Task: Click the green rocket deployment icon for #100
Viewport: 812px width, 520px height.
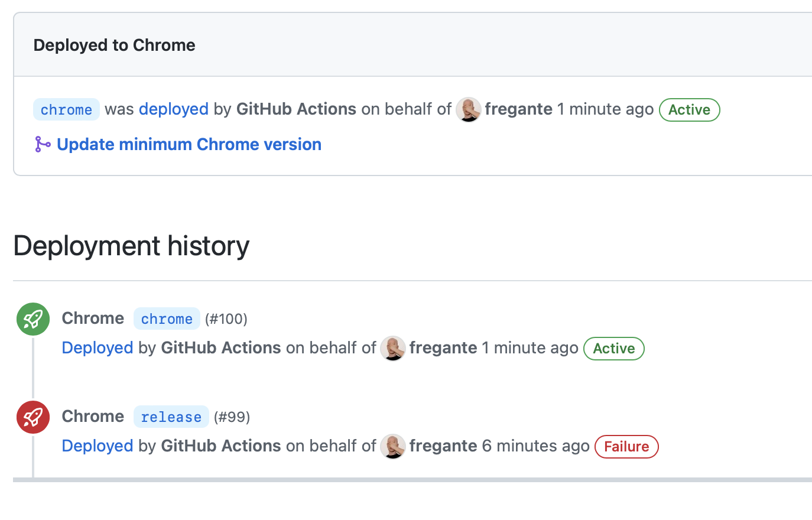Action: (33, 318)
